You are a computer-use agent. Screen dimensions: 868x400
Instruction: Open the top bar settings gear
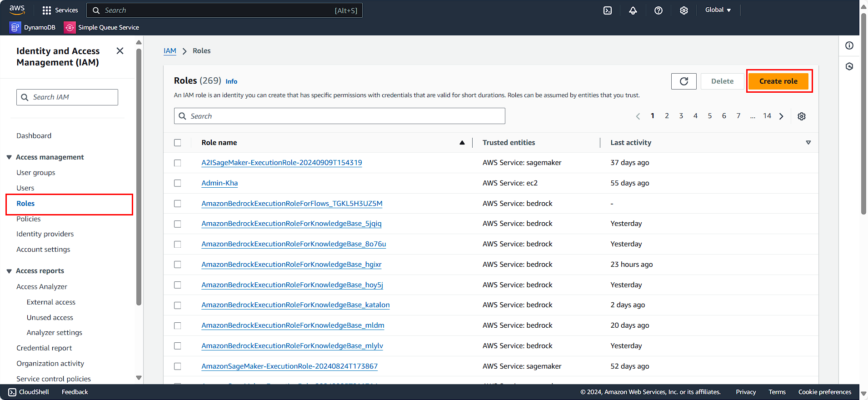click(684, 10)
